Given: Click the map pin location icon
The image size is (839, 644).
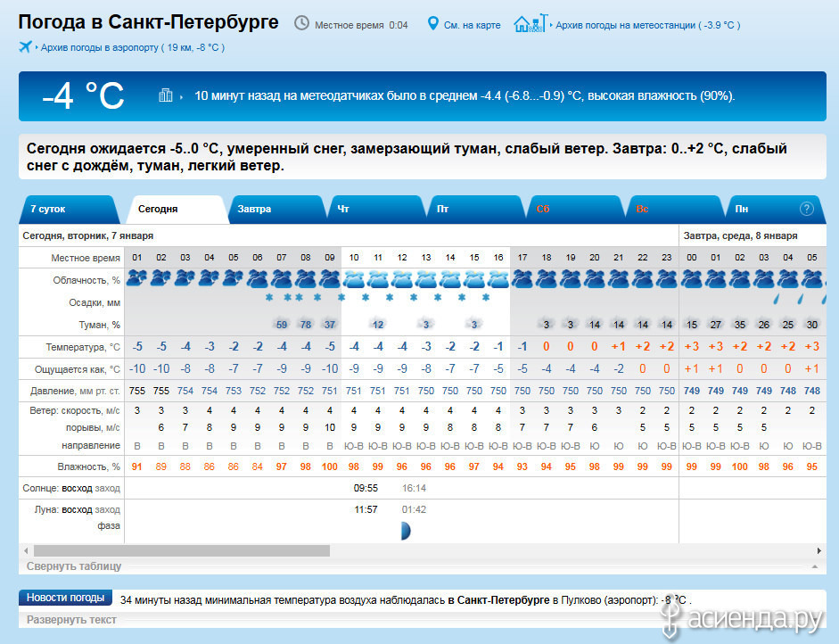Looking at the screenshot, I should click(x=433, y=23).
